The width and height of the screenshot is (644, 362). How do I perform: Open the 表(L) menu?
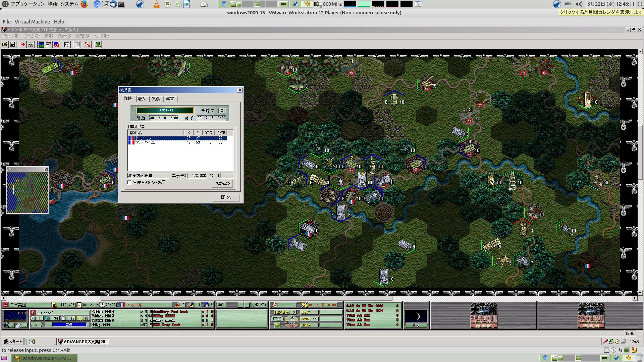[x=49, y=36]
